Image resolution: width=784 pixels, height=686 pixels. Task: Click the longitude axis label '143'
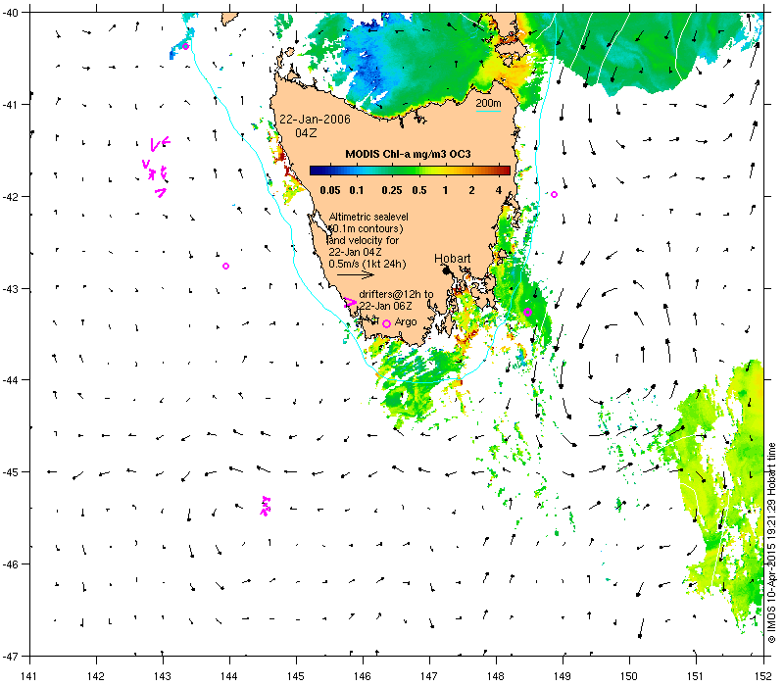(163, 676)
